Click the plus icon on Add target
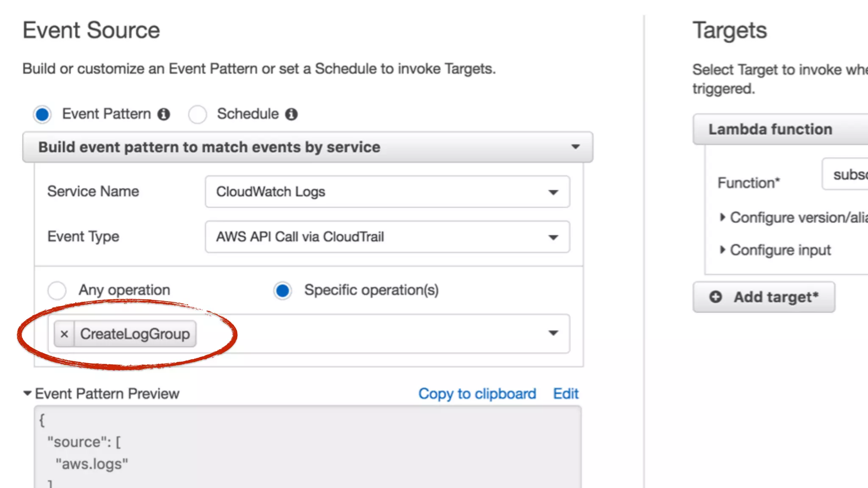868x488 pixels. pyautogui.click(x=715, y=297)
